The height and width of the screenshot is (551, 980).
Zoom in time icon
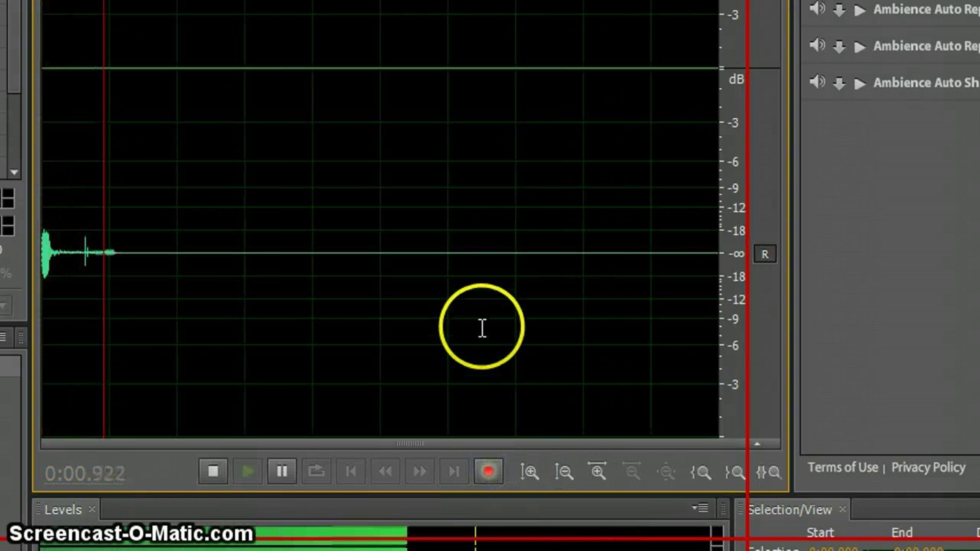597,471
